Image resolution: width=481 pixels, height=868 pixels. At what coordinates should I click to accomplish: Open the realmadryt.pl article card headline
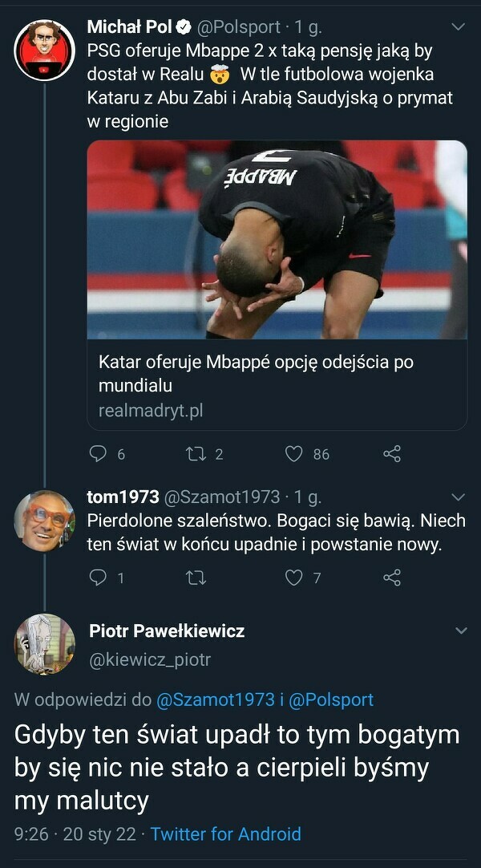coord(256,373)
